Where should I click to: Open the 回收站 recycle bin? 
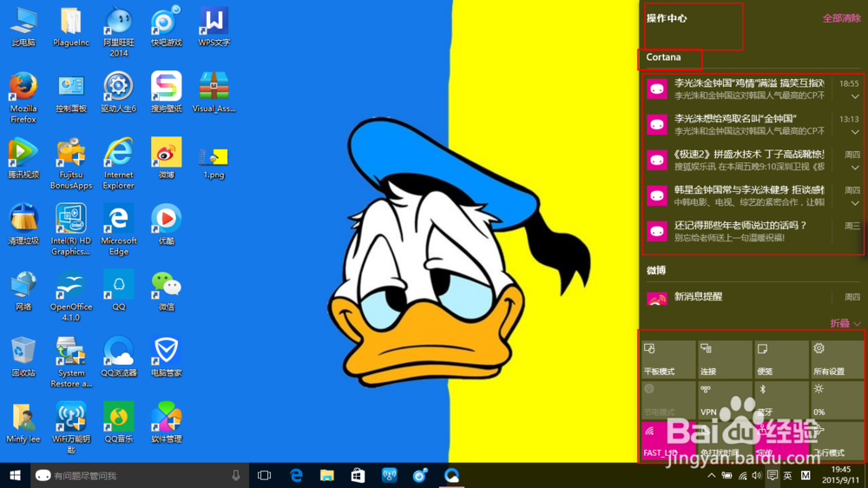click(x=23, y=357)
